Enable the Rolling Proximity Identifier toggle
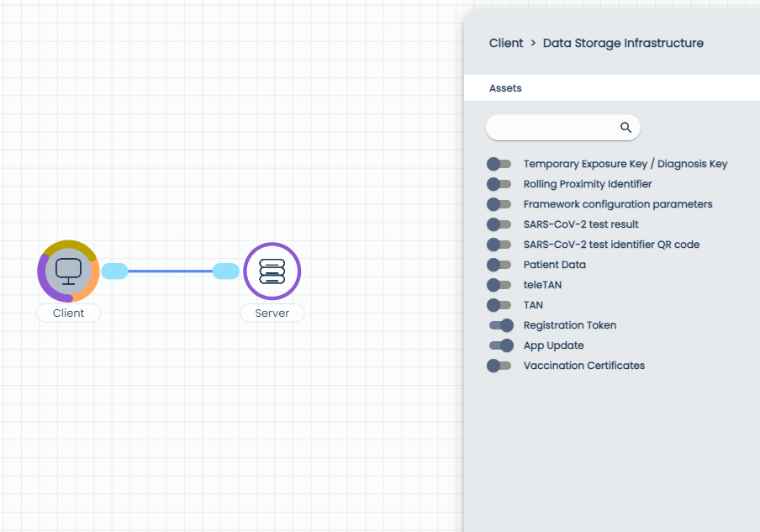The width and height of the screenshot is (760, 532). coord(499,184)
